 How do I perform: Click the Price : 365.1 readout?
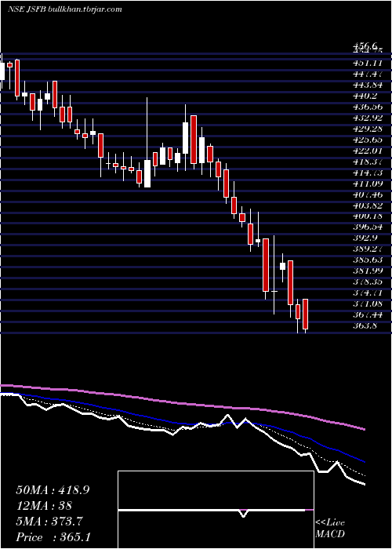coord(54,537)
